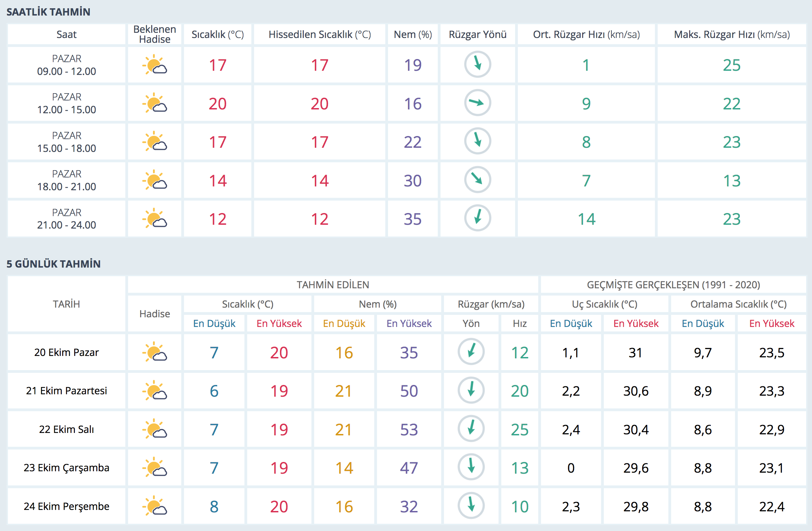Click weather icon for 22 Ekim Salı
Viewport: 812px width, 531px height.
[x=154, y=429]
